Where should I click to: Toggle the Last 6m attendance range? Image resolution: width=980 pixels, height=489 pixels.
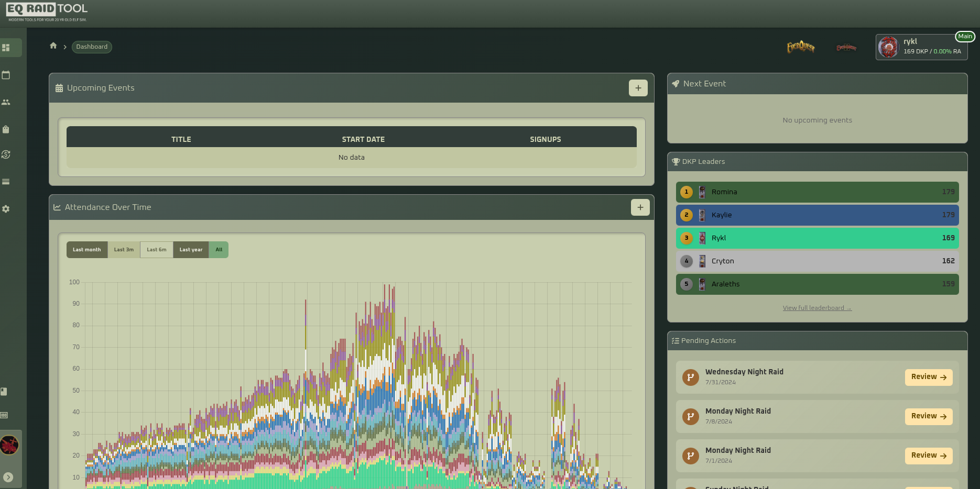pyautogui.click(x=156, y=250)
